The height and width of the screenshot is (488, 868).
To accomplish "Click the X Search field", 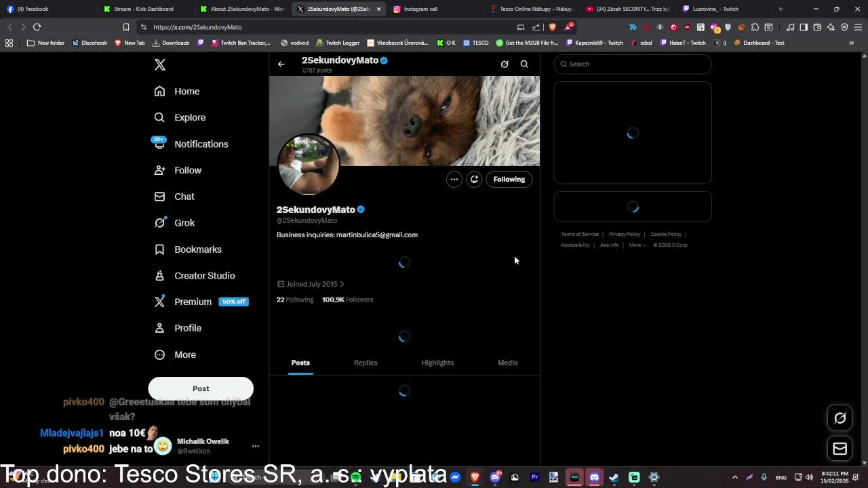I will (x=633, y=64).
